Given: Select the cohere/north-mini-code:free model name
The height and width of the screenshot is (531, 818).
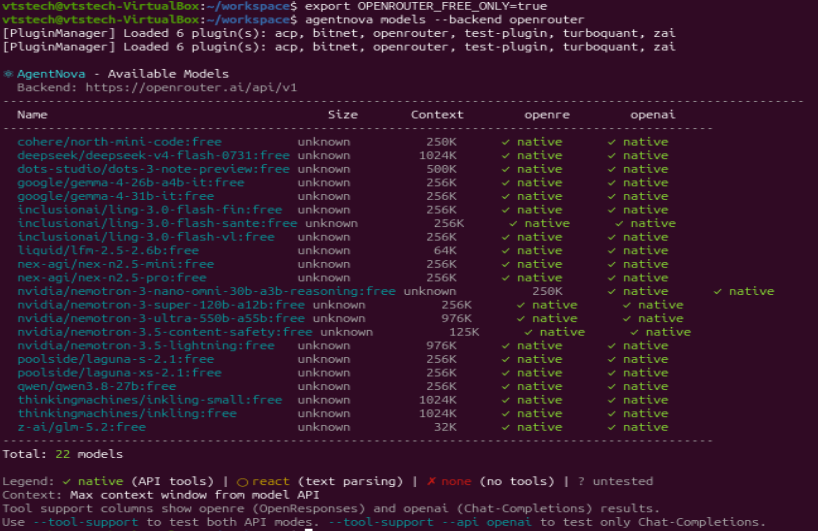Looking at the screenshot, I should pyautogui.click(x=119, y=142).
